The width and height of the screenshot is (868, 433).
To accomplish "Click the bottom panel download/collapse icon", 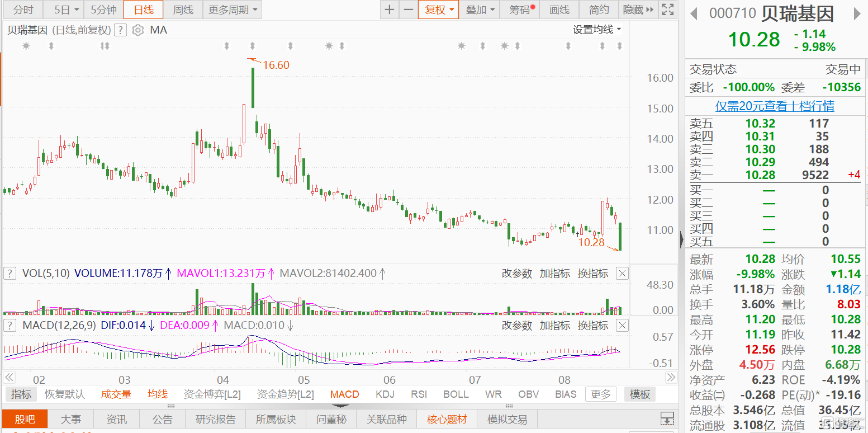I will coord(666,418).
